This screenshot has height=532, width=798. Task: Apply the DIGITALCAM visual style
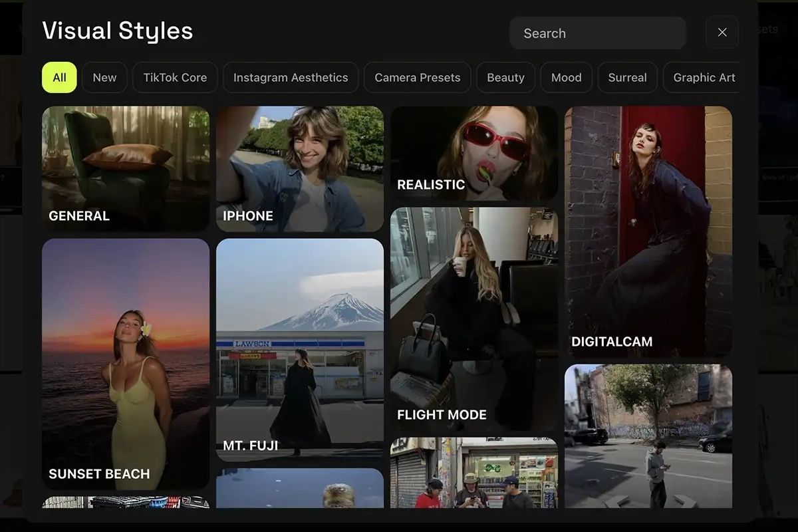[648, 232]
